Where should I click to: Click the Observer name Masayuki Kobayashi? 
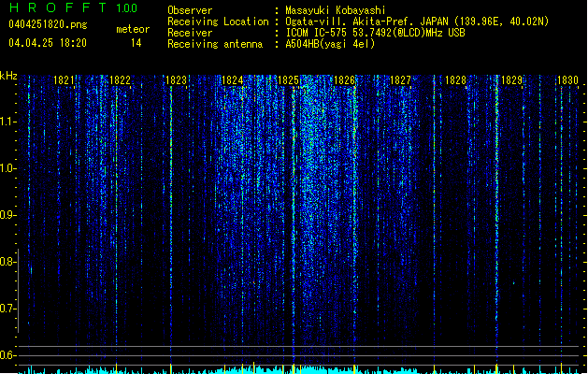[x=336, y=10]
